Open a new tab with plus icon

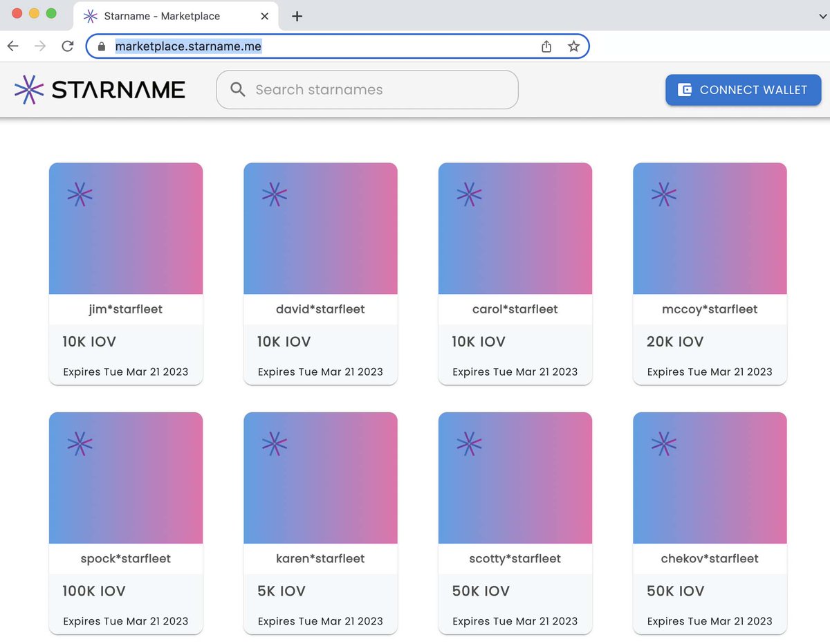(x=297, y=16)
